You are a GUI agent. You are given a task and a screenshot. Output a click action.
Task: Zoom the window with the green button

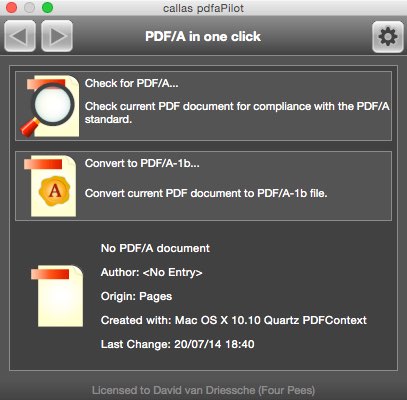pos(47,8)
